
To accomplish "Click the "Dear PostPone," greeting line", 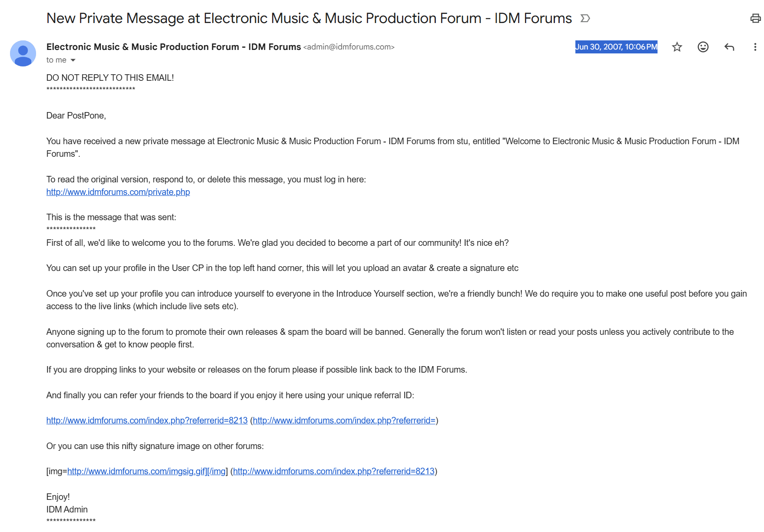I will [76, 116].
